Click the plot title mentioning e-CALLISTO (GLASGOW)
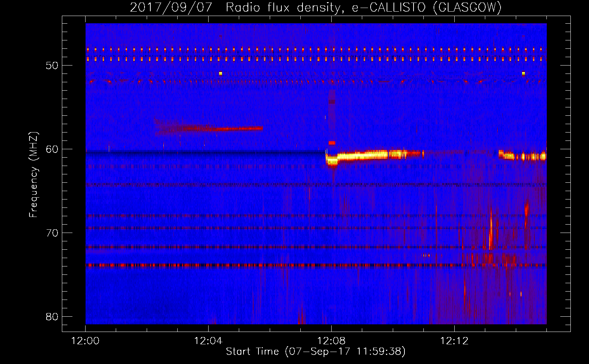The image size is (589, 364). point(316,8)
